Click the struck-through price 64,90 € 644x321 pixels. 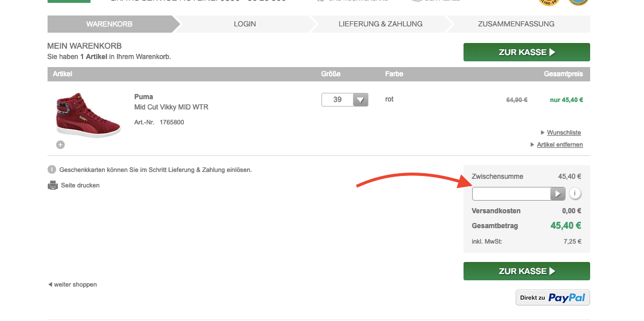[x=517, y=100]
